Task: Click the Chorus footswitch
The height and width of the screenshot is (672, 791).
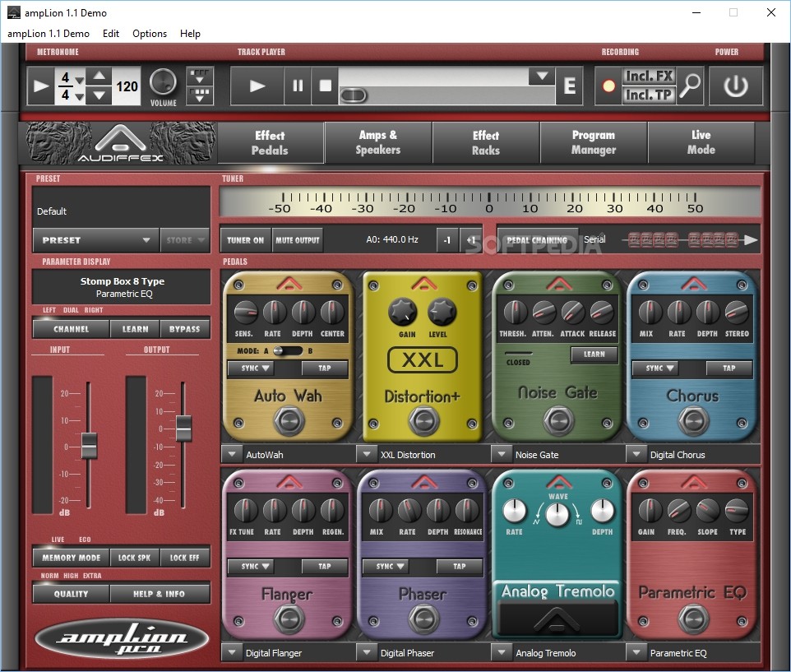Action: click(693, 420)
